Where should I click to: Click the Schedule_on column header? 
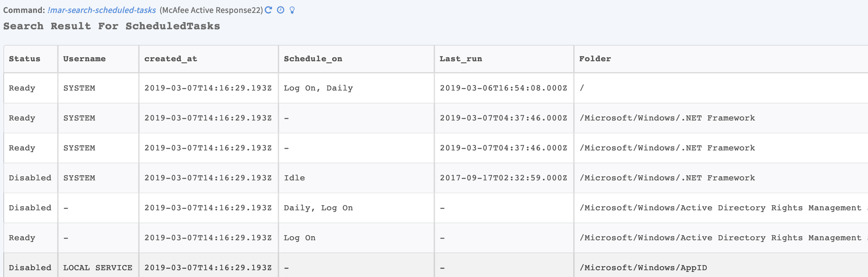pyautogui.click(x=313, y=59)
